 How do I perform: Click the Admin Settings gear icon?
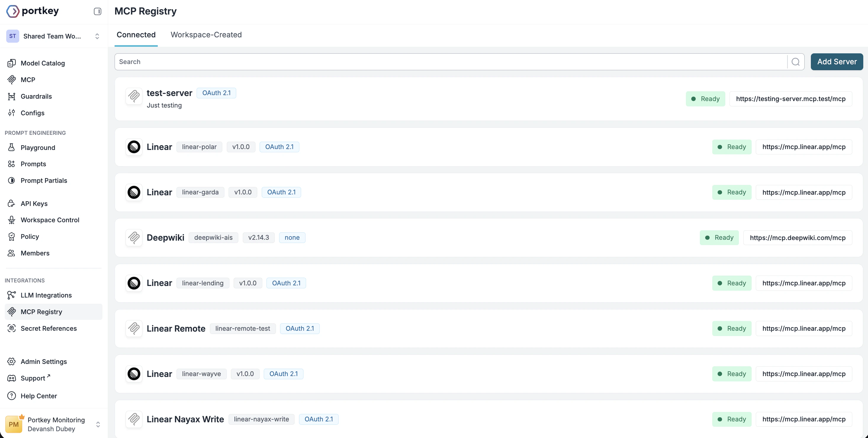click(x=12, y=362)
